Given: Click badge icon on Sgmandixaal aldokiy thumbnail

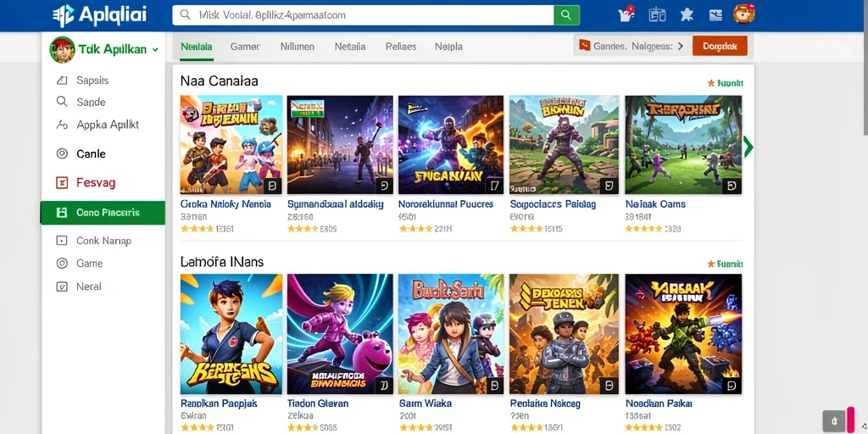Looking at the screenshot, I should point(384,185).
